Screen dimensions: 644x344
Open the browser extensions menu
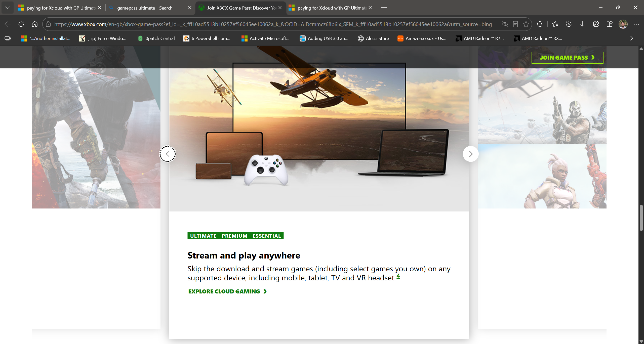(540, 24)
